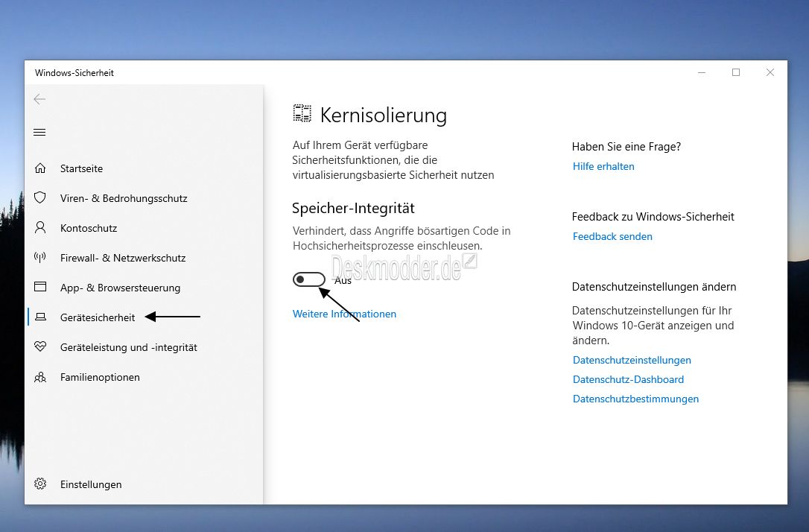The image size is (809, 532).
Task: Click the Startseite home icon
Action: click(40, 168)
